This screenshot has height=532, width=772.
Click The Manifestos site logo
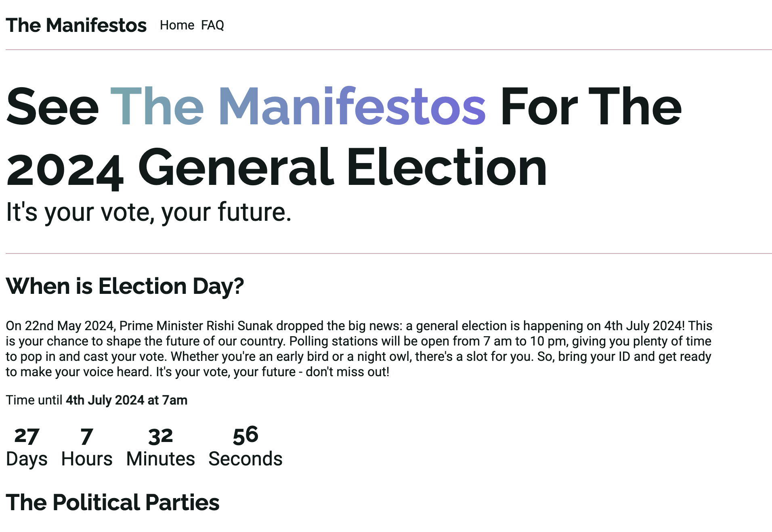coord(76,25)
